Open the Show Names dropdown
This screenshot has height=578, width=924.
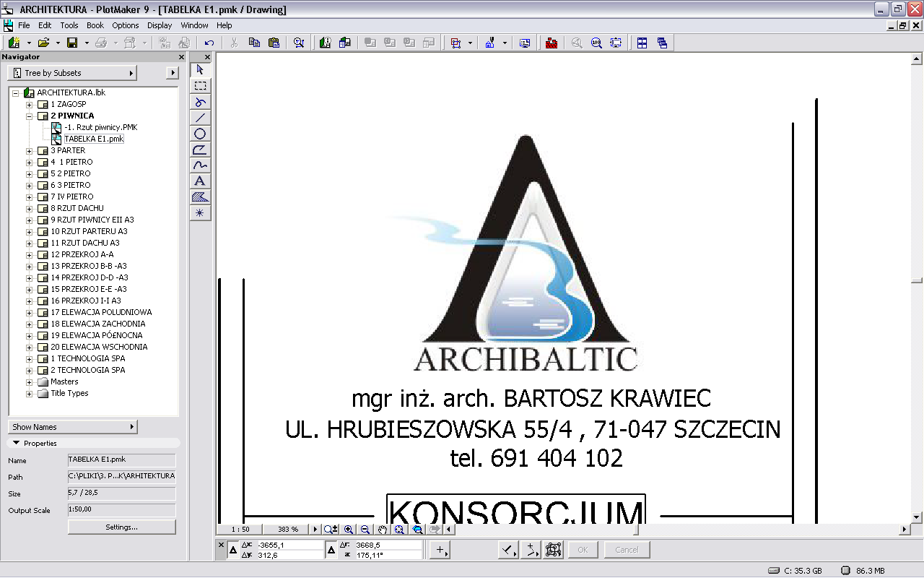(x=72, y=427)
